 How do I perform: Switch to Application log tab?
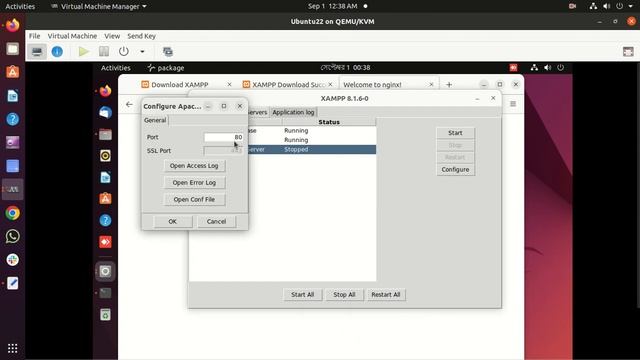(293, 112)
